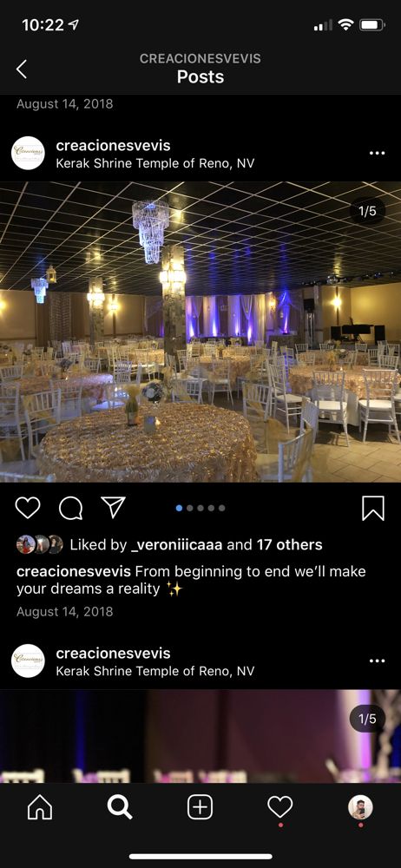Open _veroniiicaaa's profile from likes line

[176, 545]
